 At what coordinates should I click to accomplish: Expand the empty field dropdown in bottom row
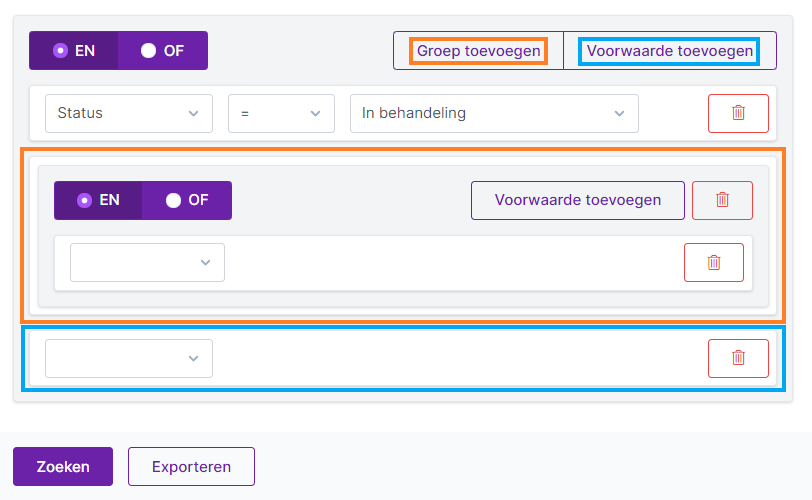(129, 358)
